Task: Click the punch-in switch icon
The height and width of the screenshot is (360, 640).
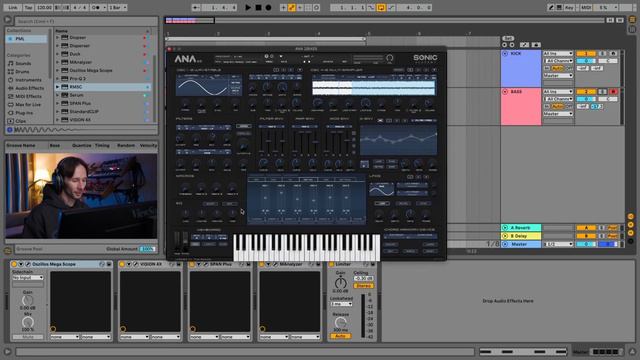Action: click(371, 7)
